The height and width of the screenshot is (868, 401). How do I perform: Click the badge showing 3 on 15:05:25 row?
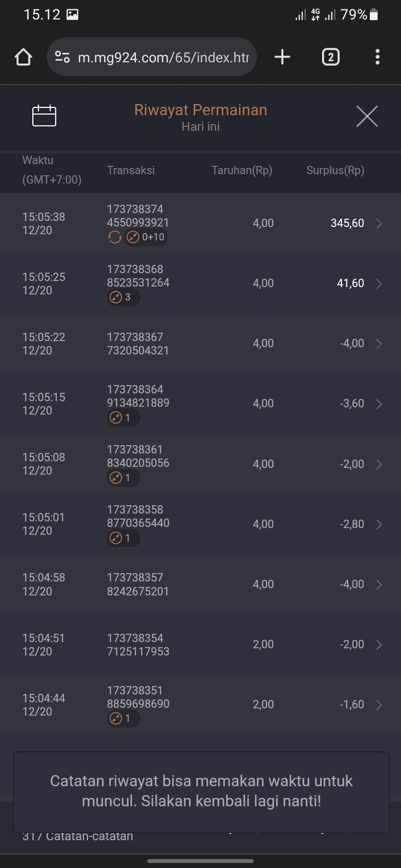tap(123, 297)
